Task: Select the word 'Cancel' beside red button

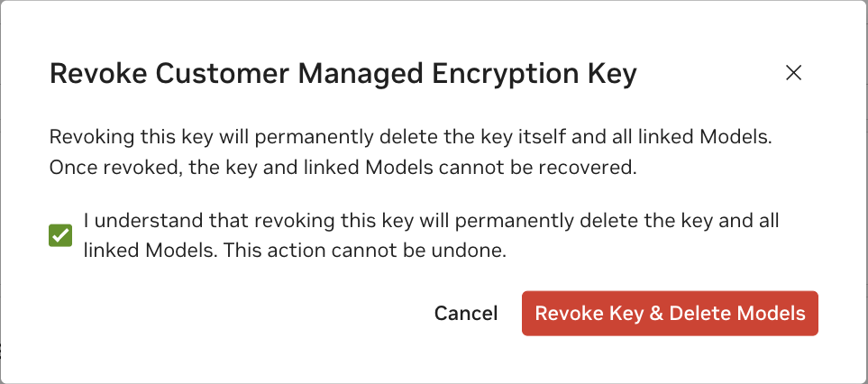Action: [x=466, y=314]
